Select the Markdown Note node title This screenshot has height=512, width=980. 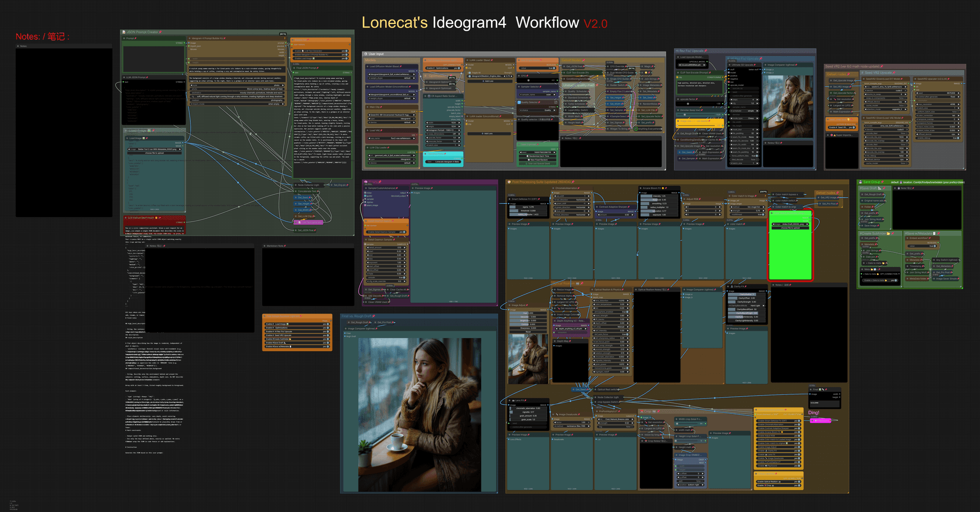point(275,246)
